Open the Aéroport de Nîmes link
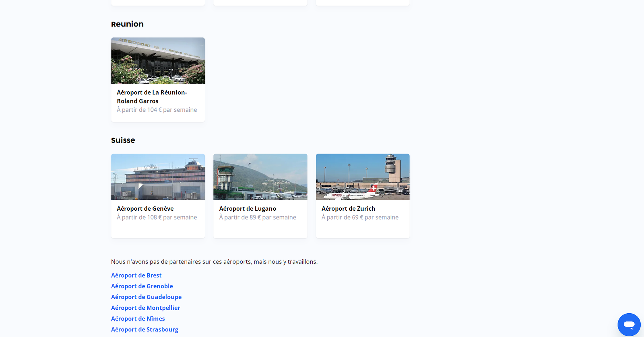The height and width of the screenshot is (337, 644). point(138,319)
